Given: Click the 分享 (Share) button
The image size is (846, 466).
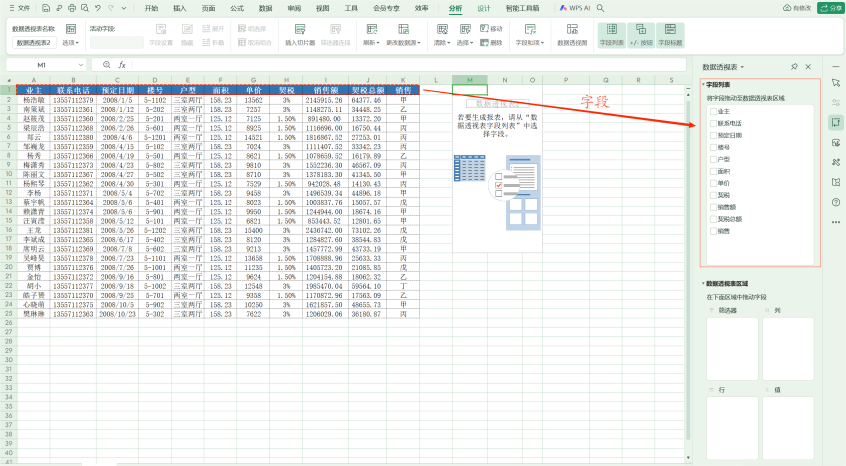Looking at the screenshot, I should click(830, 7).
